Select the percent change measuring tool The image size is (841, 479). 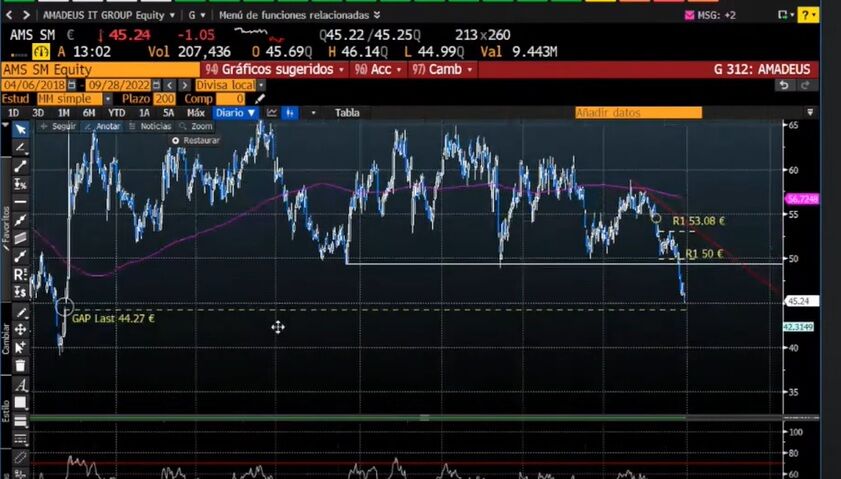coord(20,184)
